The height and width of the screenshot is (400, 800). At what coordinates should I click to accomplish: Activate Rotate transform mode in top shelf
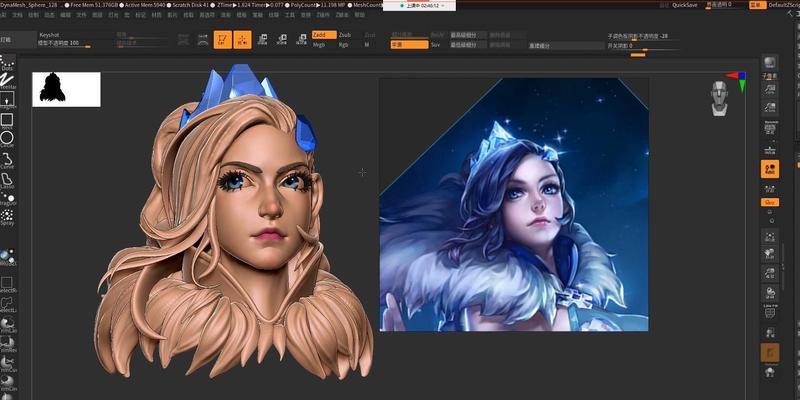tap(302, 39)
